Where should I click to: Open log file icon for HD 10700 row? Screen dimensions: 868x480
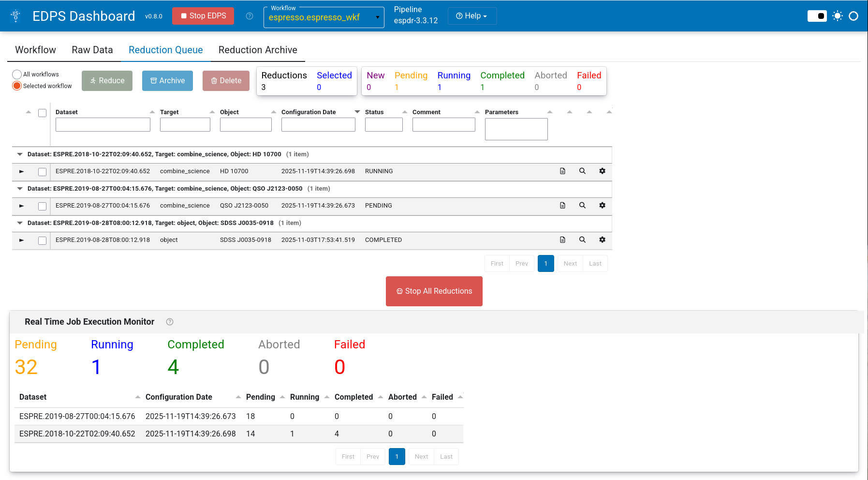(x=562, y=171)
